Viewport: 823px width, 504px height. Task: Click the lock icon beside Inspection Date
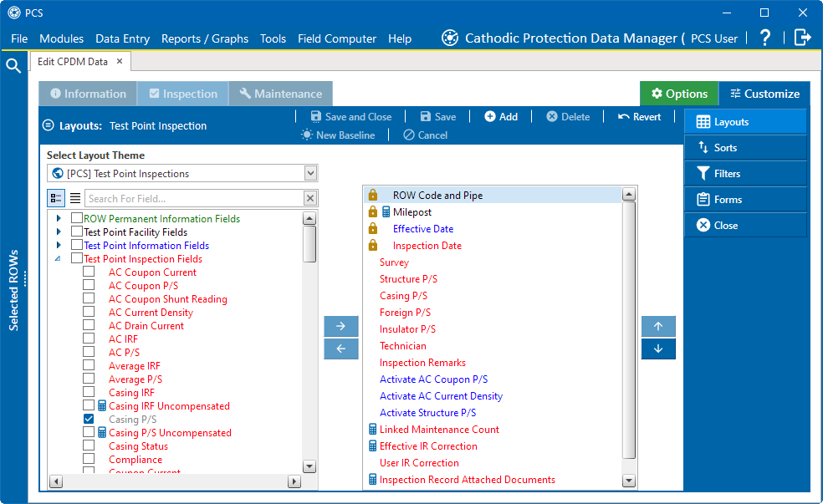click(373, 245)
